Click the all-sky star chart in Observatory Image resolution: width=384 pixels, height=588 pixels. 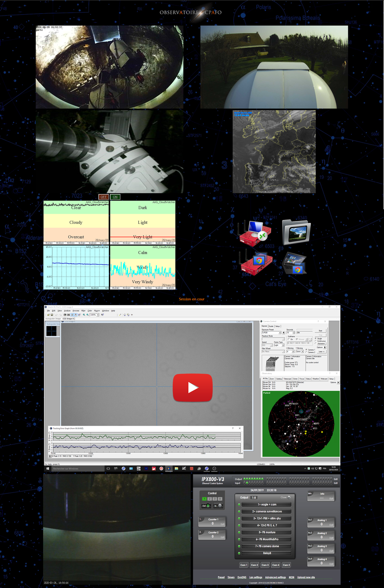coord(301,423)
